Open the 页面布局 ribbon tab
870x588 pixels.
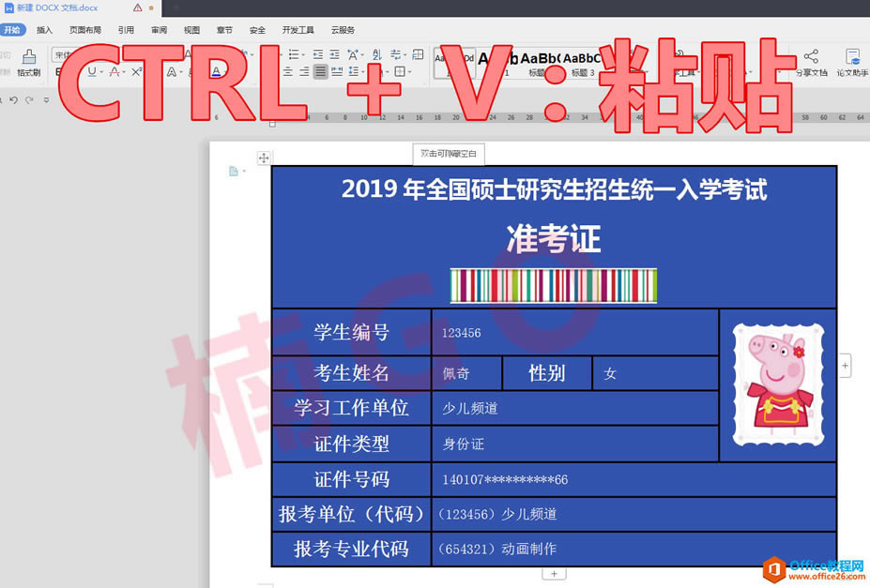(84, 30)
